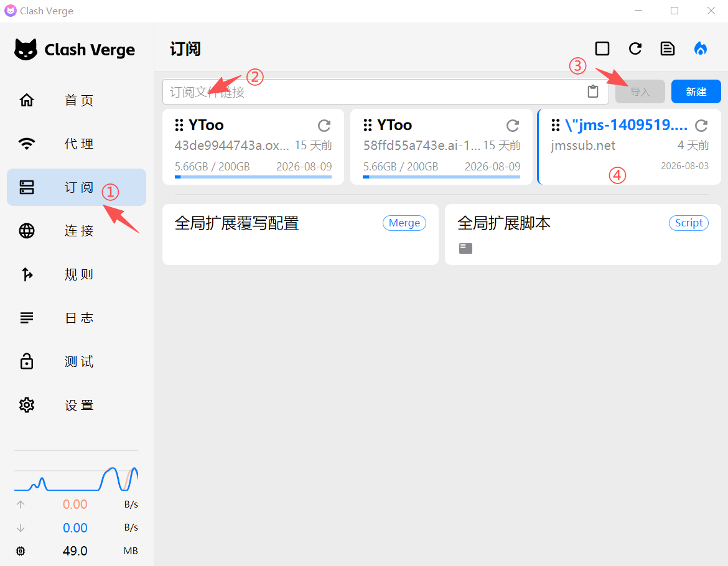Open the 规则 rules page

pos(76,274)
